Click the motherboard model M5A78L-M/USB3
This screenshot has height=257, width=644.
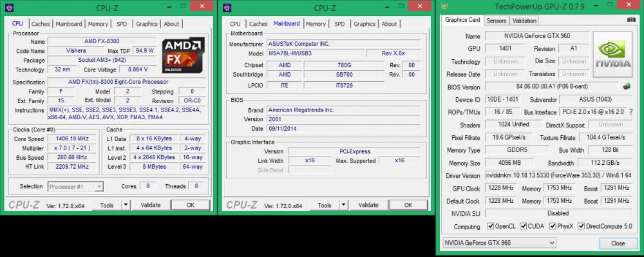point(316,53)
